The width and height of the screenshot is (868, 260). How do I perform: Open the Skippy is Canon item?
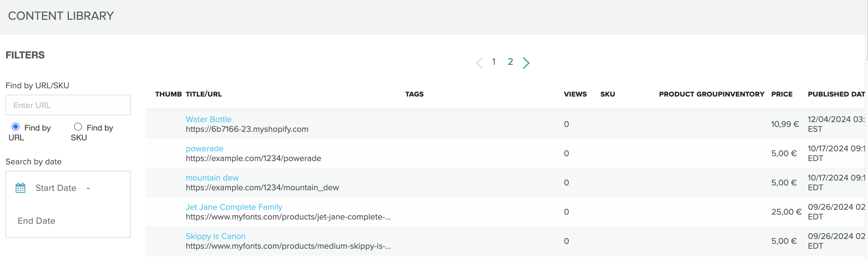(215, 237)
